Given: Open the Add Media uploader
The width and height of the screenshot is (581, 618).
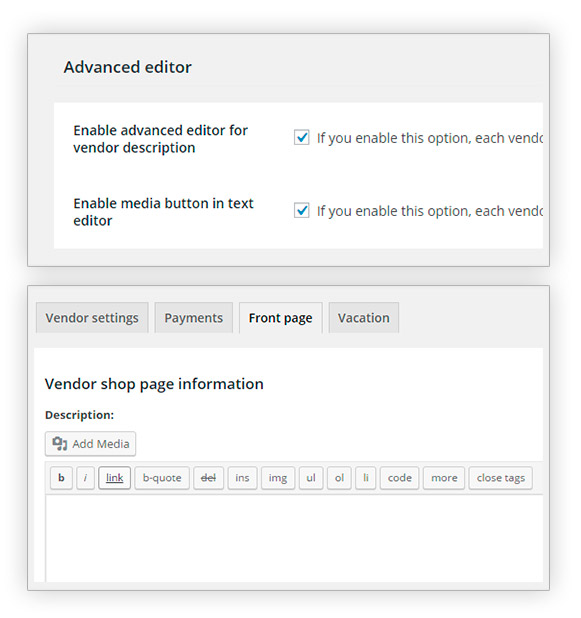Looking at the screenshot, I should point(90,444).
